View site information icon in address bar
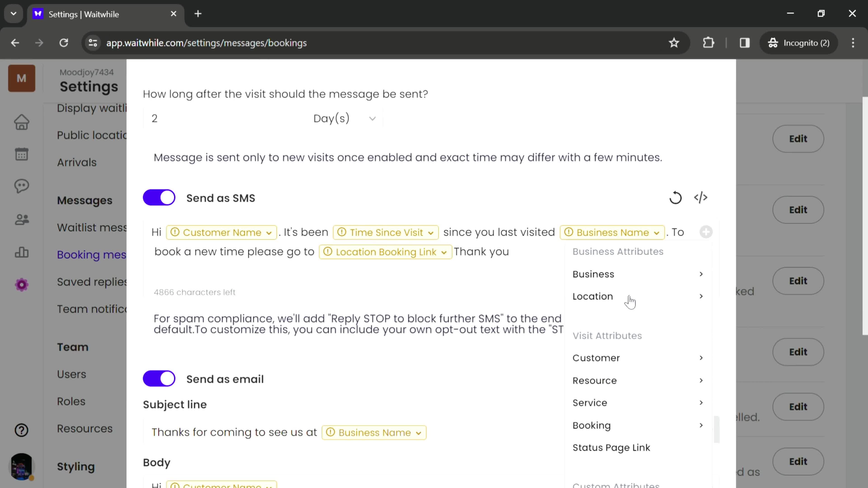The width and height of the screenshot is (868, 488). click(x=93, y=43)
